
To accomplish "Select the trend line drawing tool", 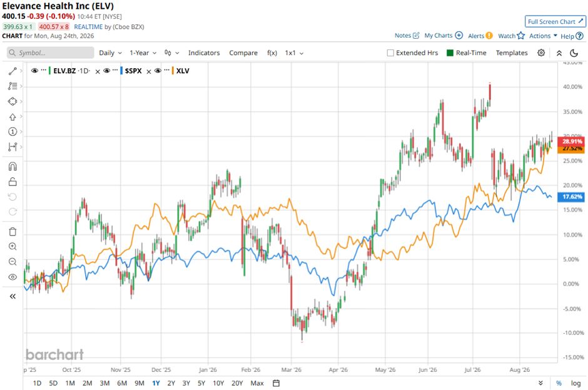I will 13,71.
